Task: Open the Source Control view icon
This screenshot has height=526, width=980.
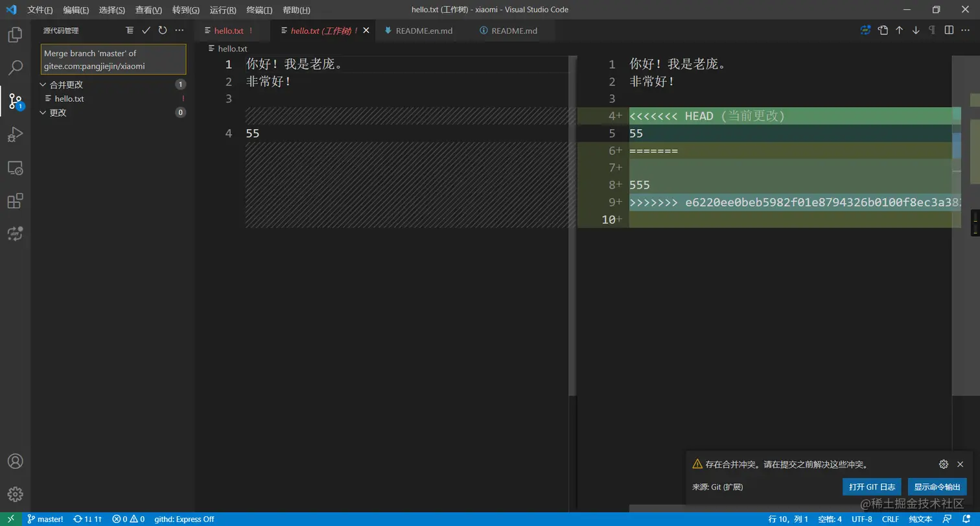Action: coord(15,101)
